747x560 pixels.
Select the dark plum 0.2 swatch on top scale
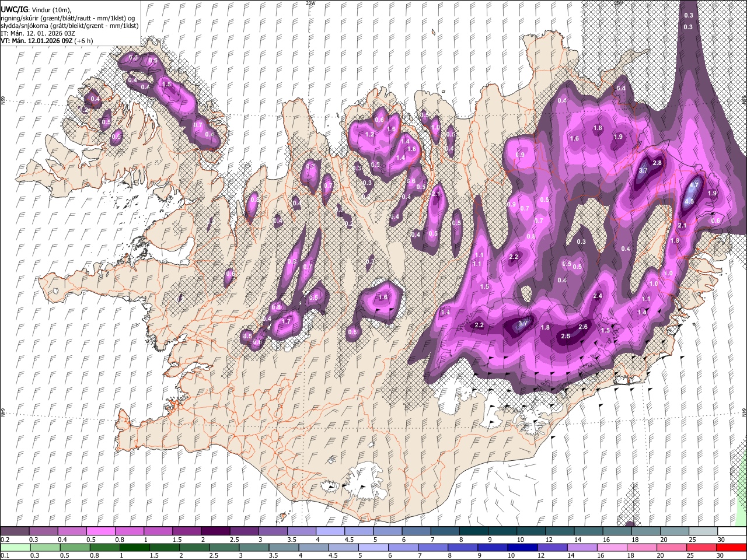click(x=15, y=531)
